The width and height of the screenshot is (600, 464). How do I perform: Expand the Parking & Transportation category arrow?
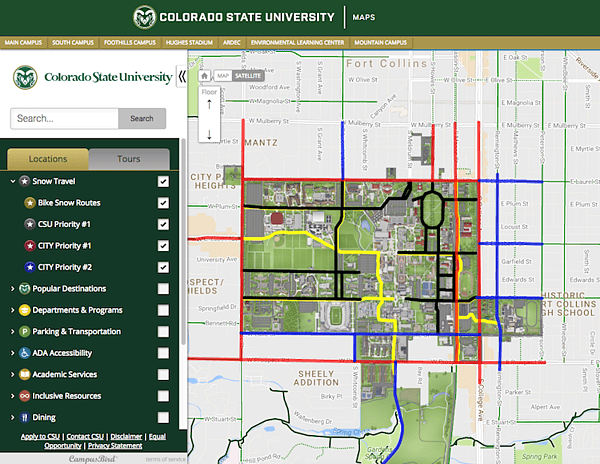pos(13,331)
